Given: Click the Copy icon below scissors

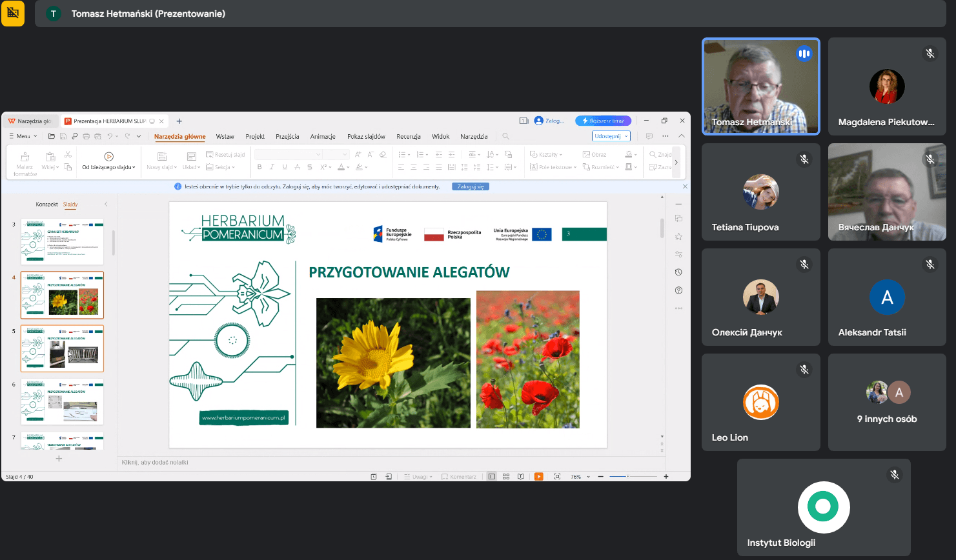Looking at the screenshot, I should [x=68, y=167].
